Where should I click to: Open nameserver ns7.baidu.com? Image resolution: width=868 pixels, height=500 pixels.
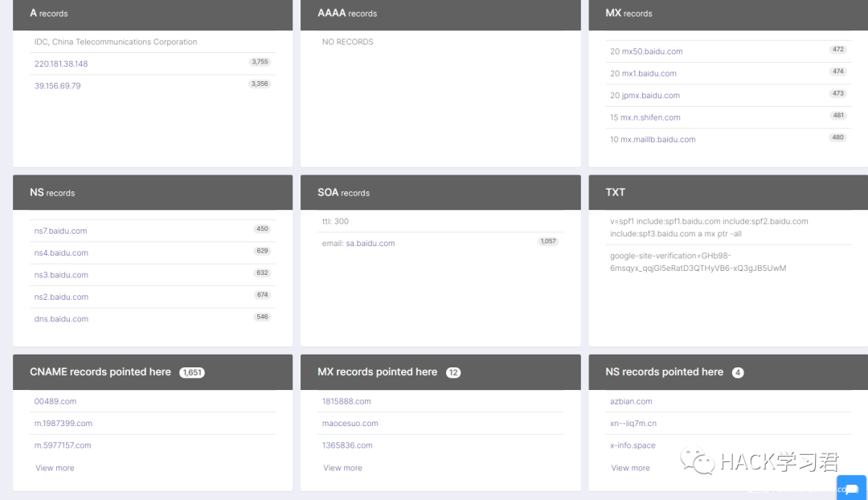coord(60,231)
